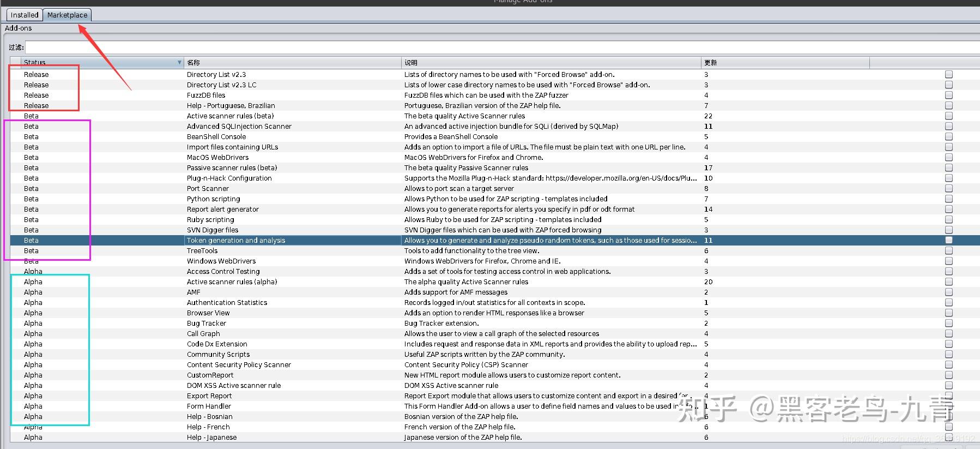980x449 pixels.
Task: Check the box for Directory List v2.3 LC
Action: point(949,85)
